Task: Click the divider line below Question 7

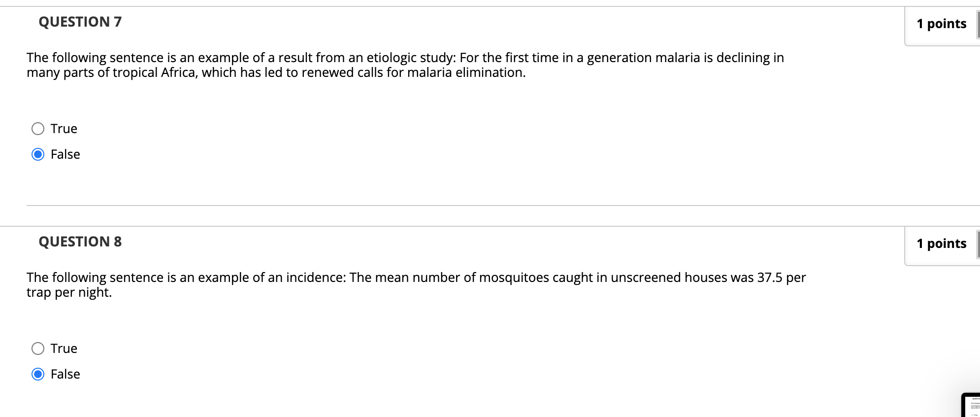Action: tap(503, 206)
